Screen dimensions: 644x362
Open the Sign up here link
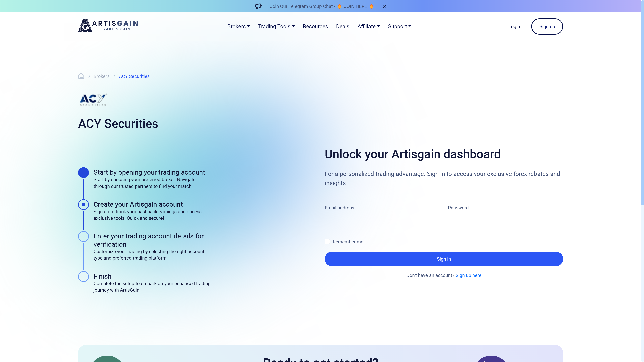(x=468, y=275)
